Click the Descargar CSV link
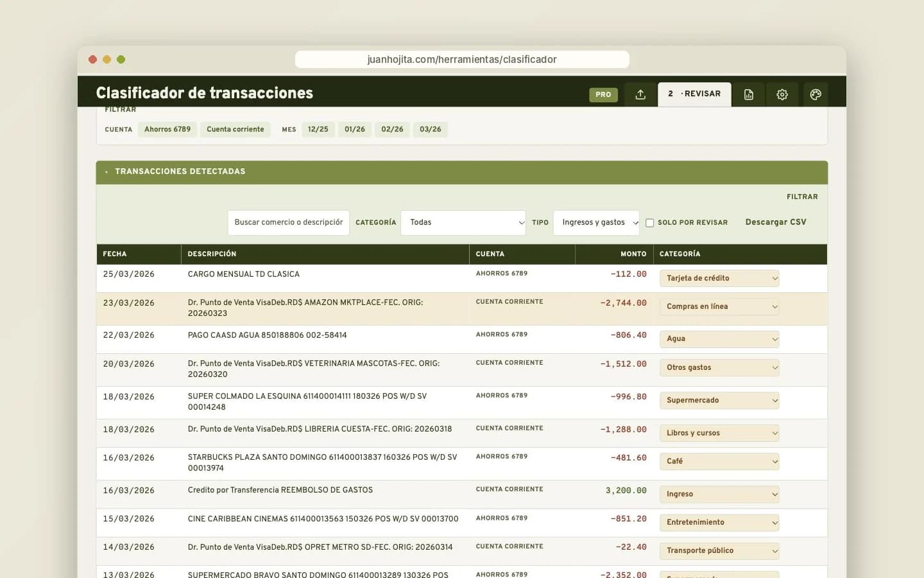Screen dimensions: 924x578 776,222
